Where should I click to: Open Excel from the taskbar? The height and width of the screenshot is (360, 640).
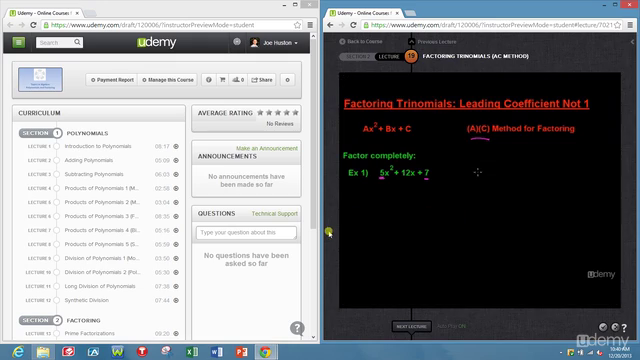point(191,351)
